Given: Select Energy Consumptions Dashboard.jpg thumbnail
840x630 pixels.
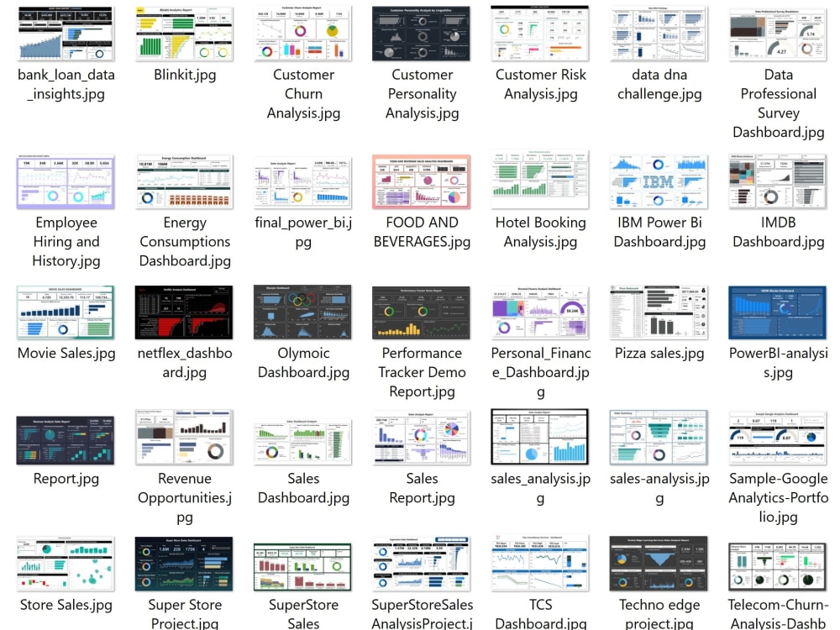Looking at the screenshot, I should point(185,181).
